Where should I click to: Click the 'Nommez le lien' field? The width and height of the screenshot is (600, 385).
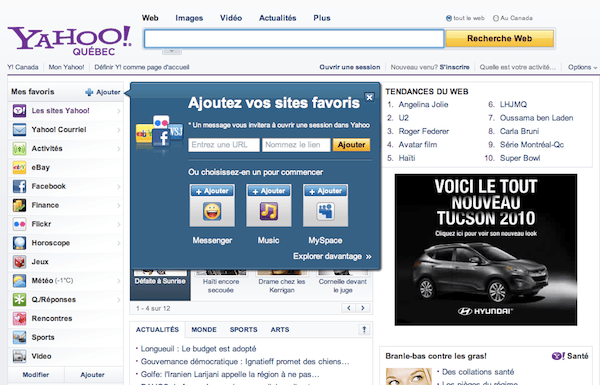click(296, 145)
